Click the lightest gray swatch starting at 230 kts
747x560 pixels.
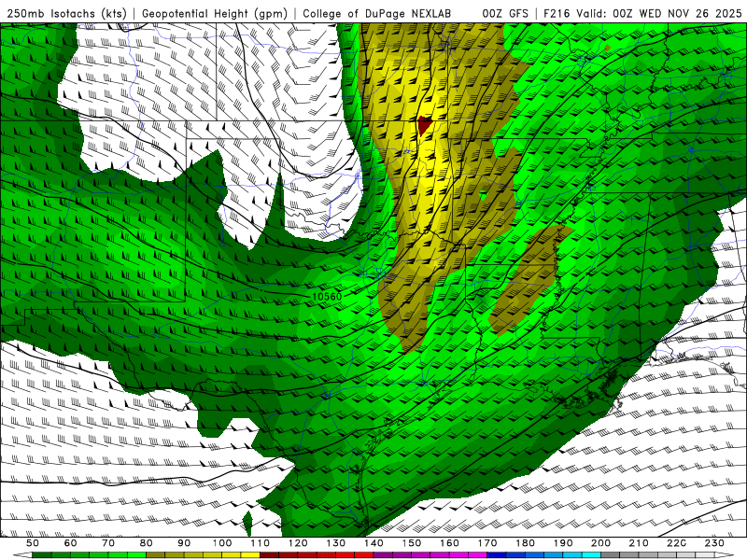(705, 555)
